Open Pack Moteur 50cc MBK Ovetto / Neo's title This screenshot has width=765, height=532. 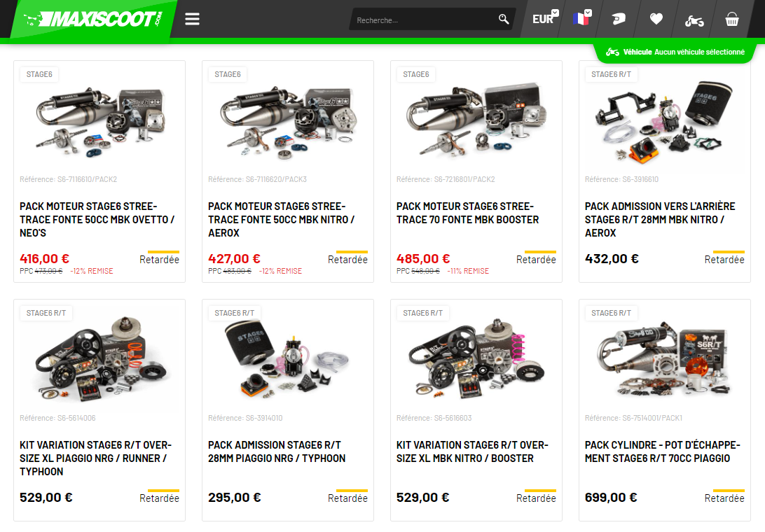click(97, 219)
